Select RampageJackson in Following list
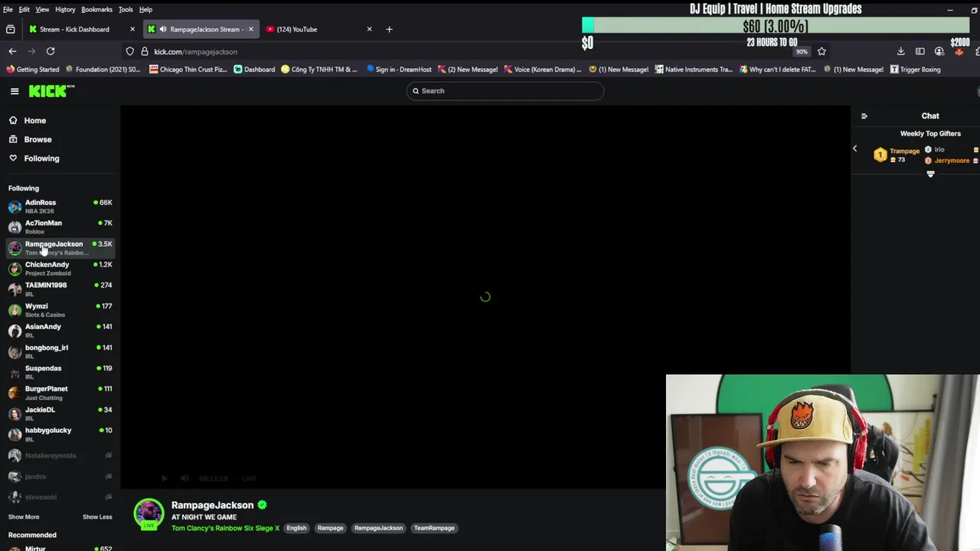 (60, 248)
